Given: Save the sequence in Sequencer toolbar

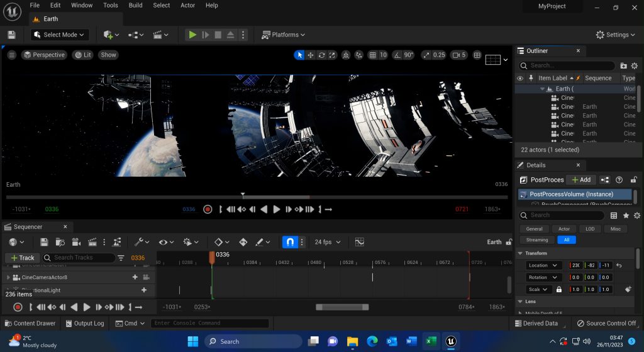Looking at the screenshot, I should coord(45,242).
